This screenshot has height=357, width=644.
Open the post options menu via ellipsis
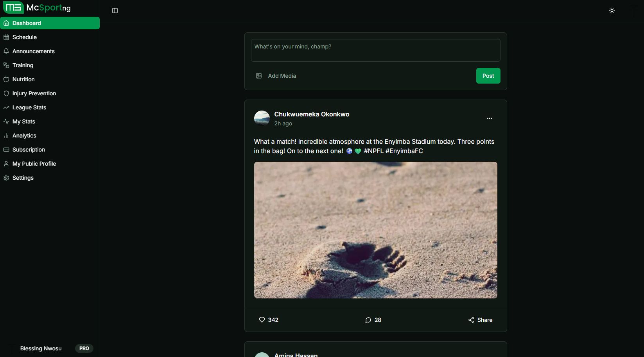489,118
